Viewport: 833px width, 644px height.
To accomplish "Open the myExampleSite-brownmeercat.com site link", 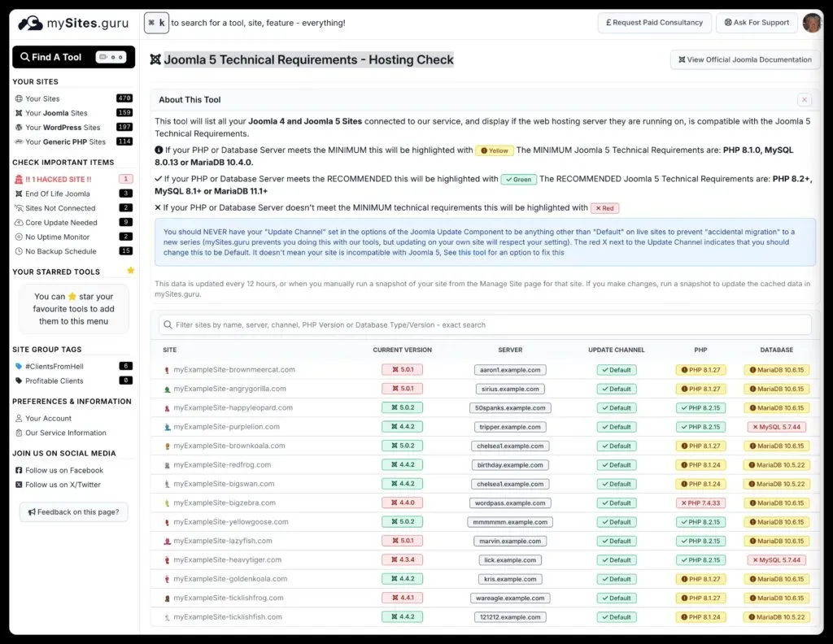I will [233, 370].
